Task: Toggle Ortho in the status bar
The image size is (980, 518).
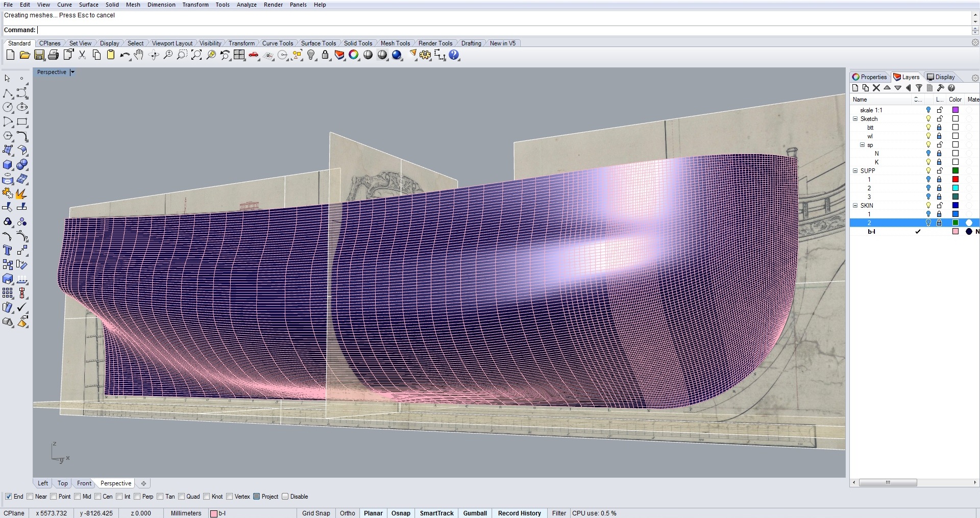Action: pos(347,513)
